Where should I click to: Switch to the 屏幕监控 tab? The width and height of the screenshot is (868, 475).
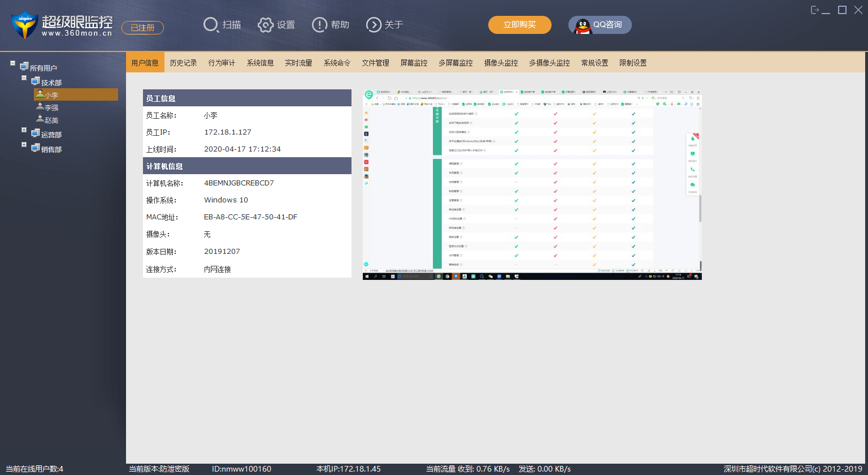click(414, 63)
